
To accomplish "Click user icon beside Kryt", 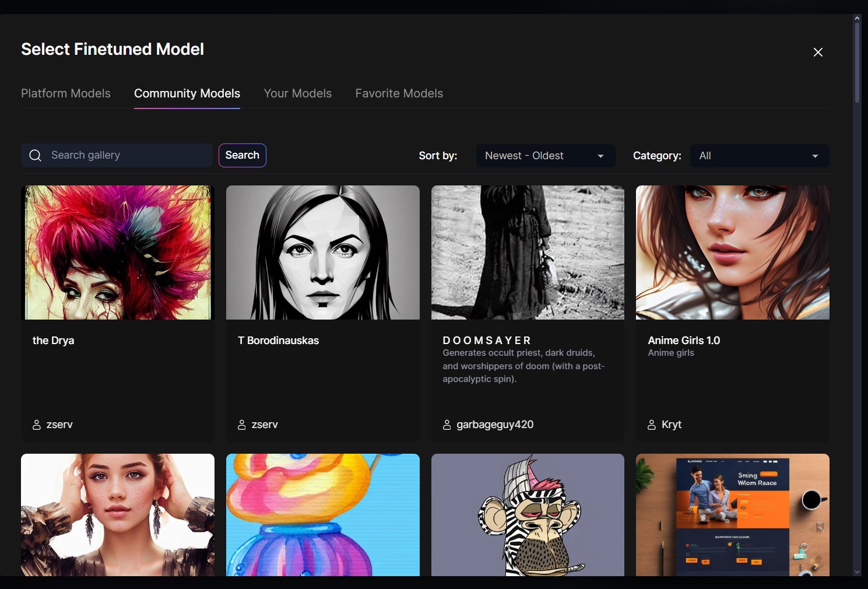I will coord(652,425).
